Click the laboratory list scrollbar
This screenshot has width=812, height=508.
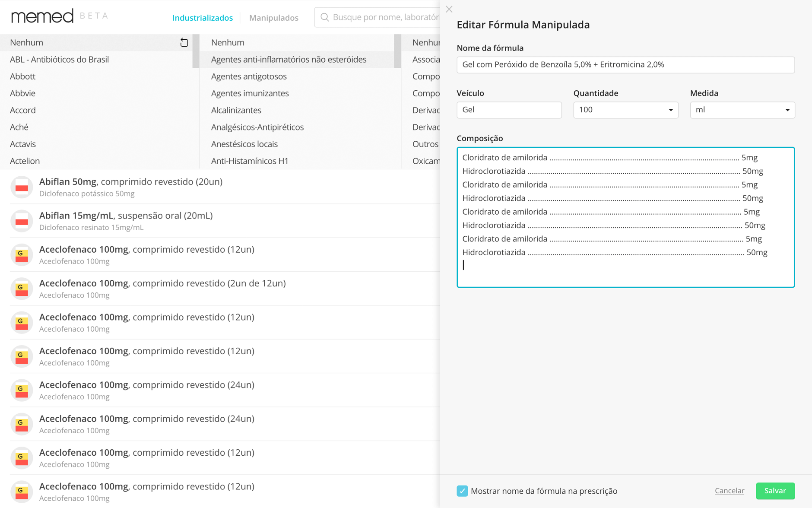(x=196, y=51)
